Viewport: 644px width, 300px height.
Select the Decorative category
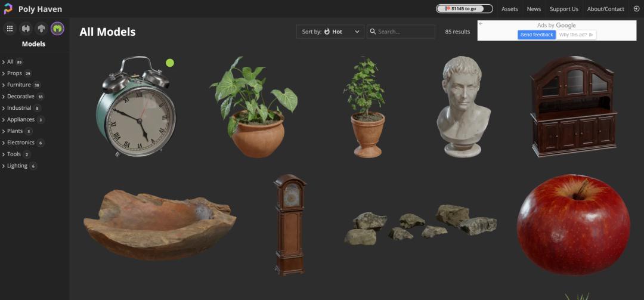pyautogui.click(x=21, y=97)
